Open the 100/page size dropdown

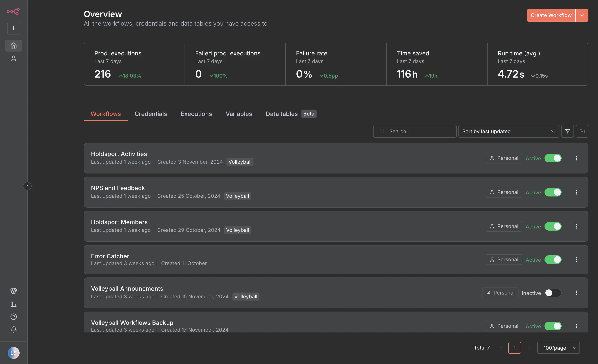point(558,348)
